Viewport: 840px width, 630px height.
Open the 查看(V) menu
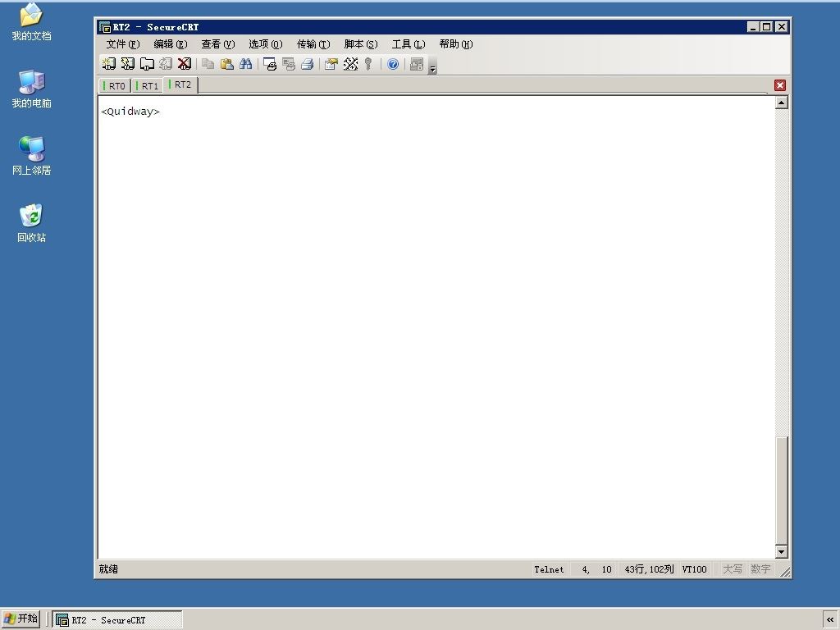coord(218,44)
